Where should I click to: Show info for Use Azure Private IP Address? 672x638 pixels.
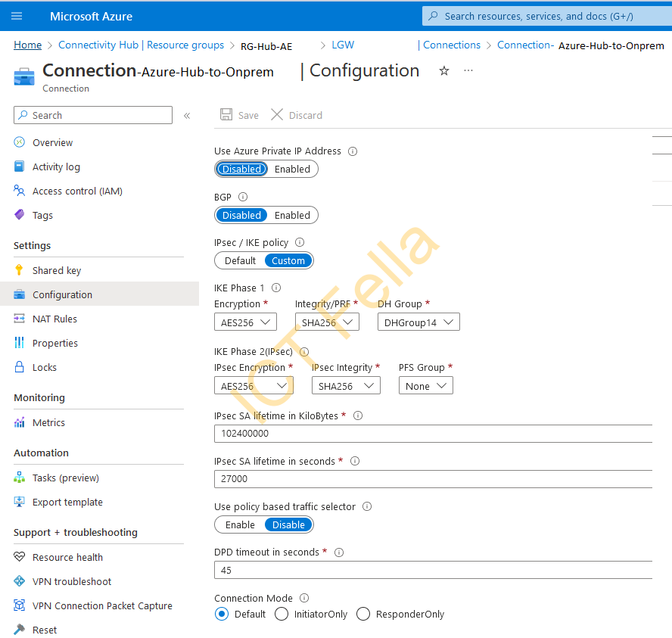353,151
